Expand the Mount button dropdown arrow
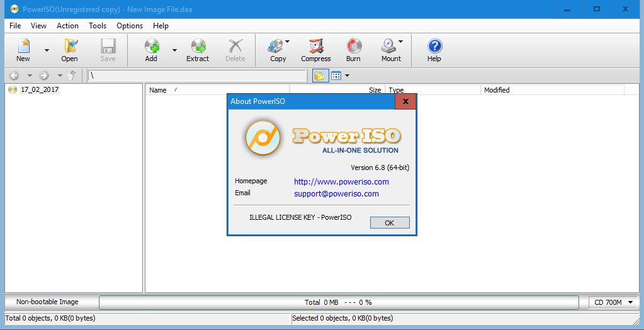 pyautogui.click(x=400, y=42)
